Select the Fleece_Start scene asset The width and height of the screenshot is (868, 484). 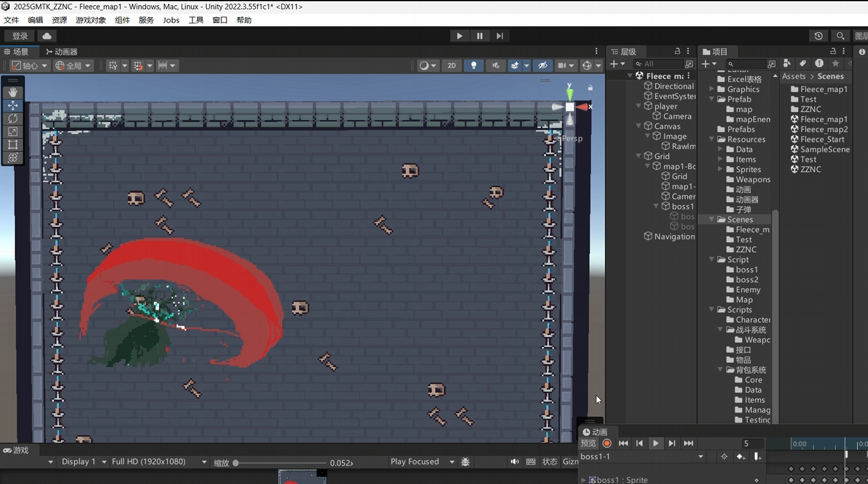click(822, 140)
